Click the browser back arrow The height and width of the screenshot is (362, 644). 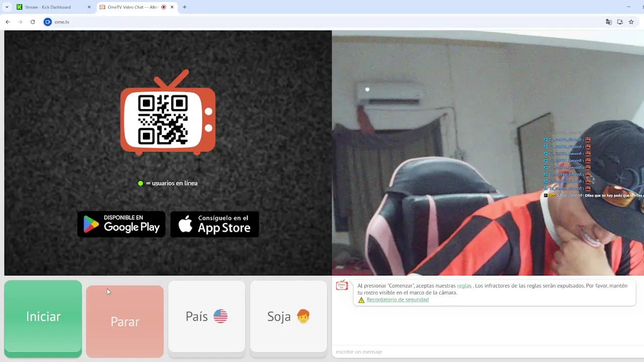click(x=8, y=22)
